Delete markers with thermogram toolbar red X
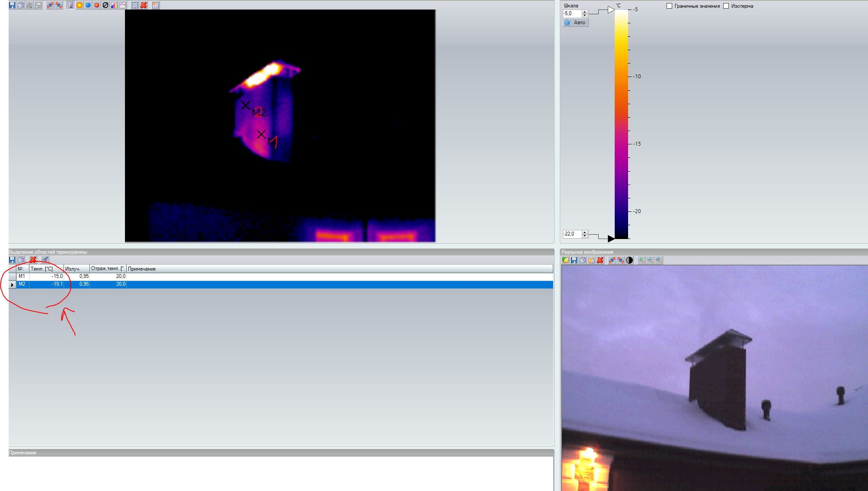 pyautogui.click(x=144, y=5)
